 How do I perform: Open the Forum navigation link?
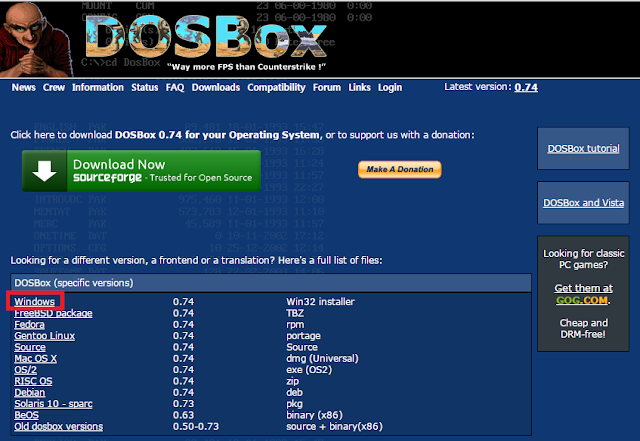click(x=326, y=88)
